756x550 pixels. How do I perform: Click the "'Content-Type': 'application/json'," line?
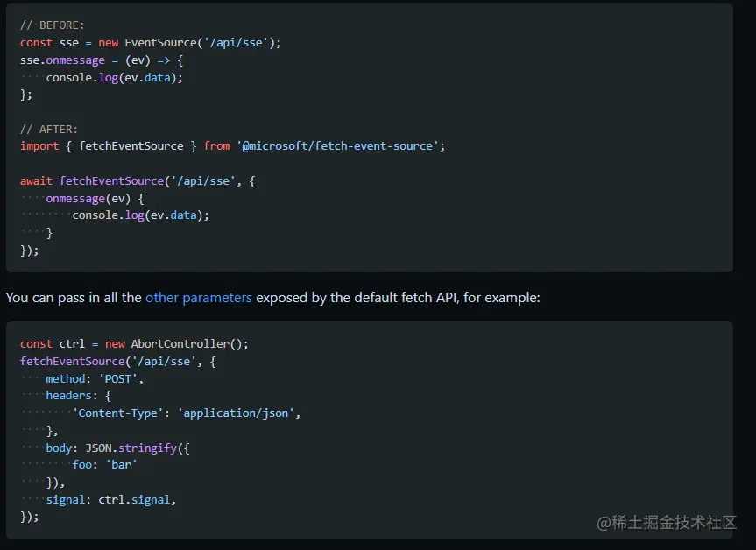click(186, 413)
